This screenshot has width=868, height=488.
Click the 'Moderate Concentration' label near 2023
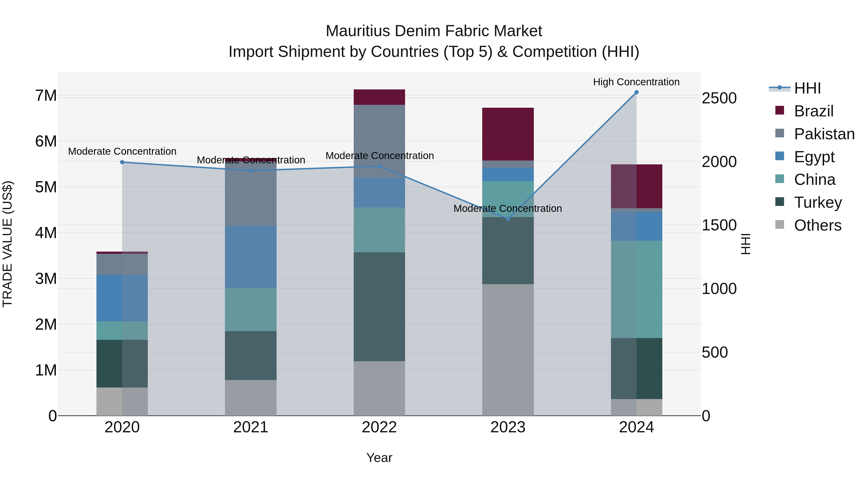508,208
